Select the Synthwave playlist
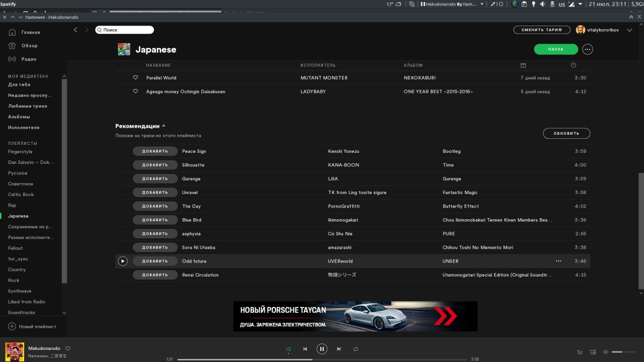Image resolution: width=644 pixels, height=362 pixels. coord(20,291)
